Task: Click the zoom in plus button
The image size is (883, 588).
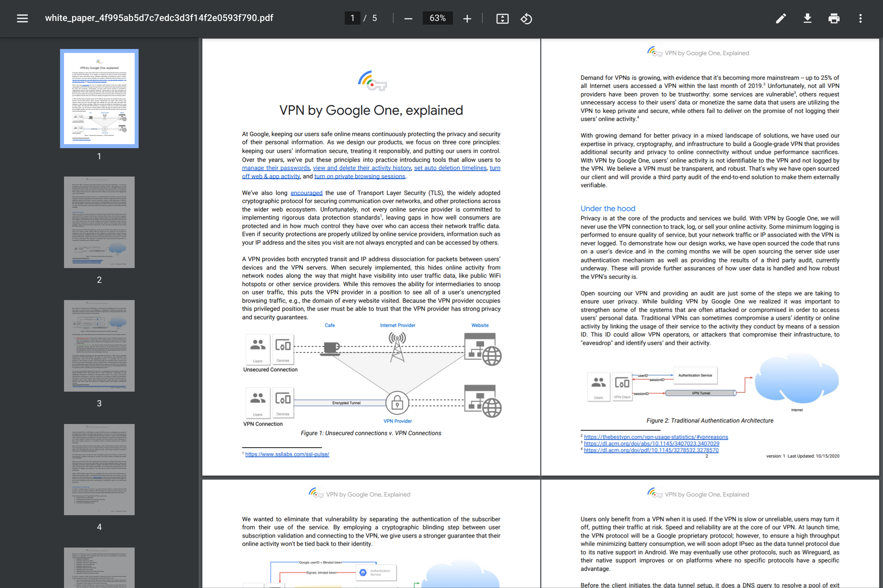Action: [467, 18]
